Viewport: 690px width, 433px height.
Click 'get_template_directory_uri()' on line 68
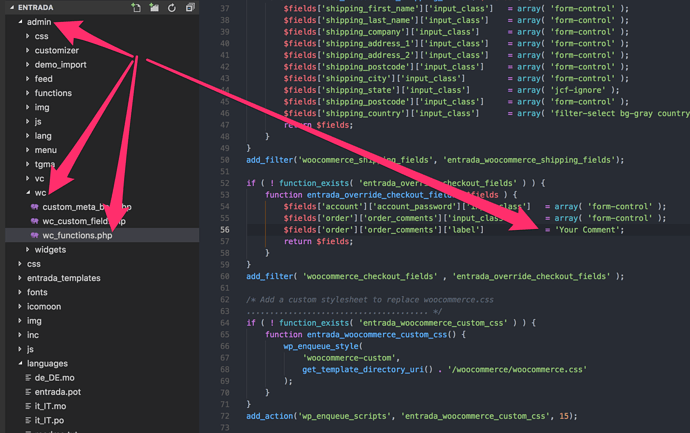point(367,370)
